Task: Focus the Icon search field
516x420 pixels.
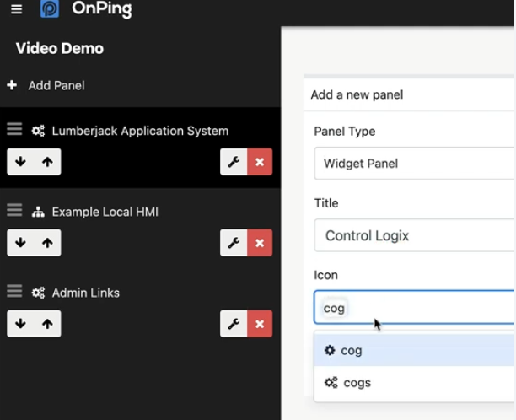Action: [x=414, y=308]
